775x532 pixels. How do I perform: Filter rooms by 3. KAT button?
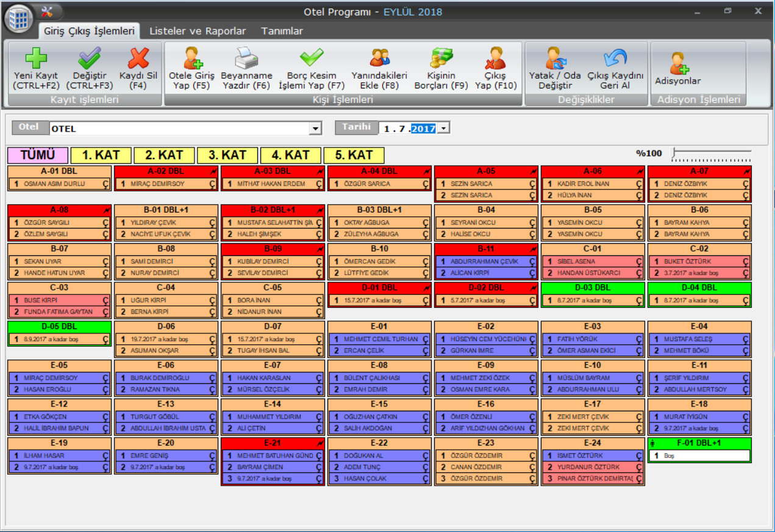tap(227, 155)
